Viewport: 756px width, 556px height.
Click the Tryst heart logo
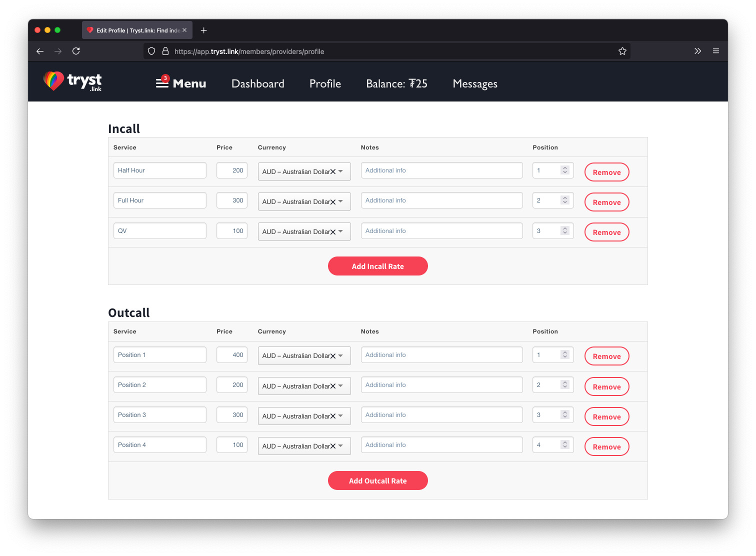pos(54,80)
